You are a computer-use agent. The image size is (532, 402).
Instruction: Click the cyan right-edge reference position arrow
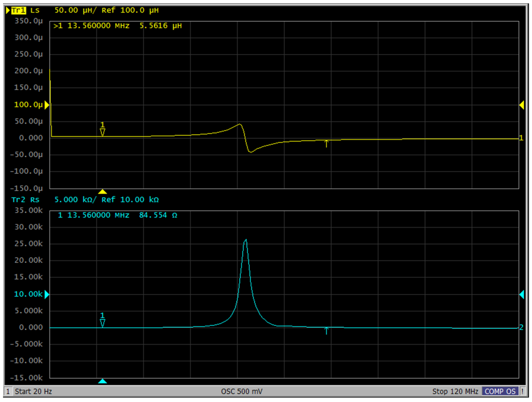point(522,294)
